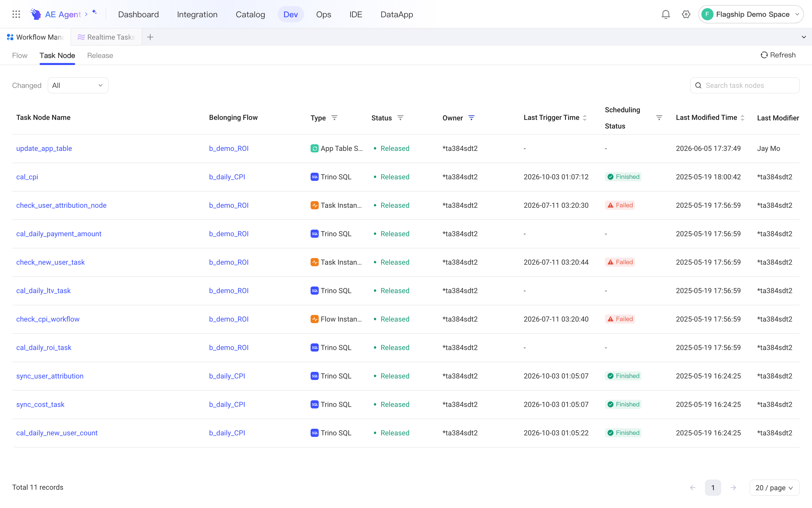Image resolution: width=812 pixels, height=508 pixels.
Task: Open the cal_daily_ltv_task link
Action: (43, 291)
